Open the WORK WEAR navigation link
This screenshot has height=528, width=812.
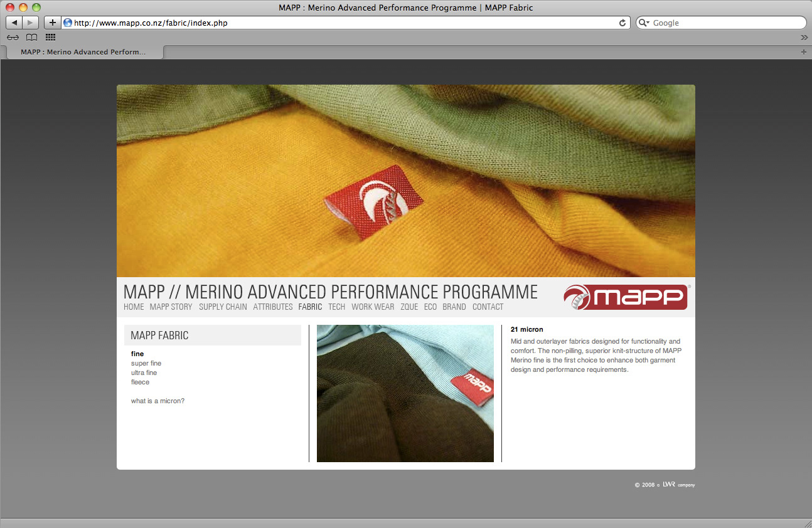coord(373,307)
